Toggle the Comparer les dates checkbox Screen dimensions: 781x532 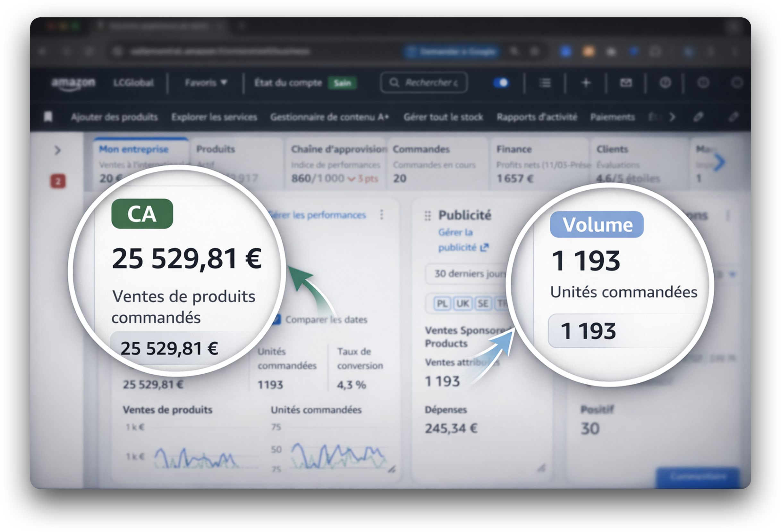[276, 320]
